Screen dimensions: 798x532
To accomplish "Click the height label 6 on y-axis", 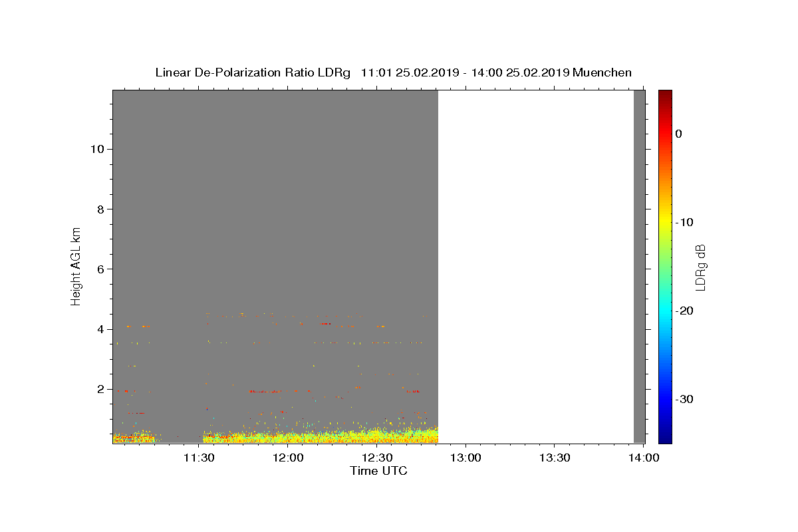I will tap(102, 269).
